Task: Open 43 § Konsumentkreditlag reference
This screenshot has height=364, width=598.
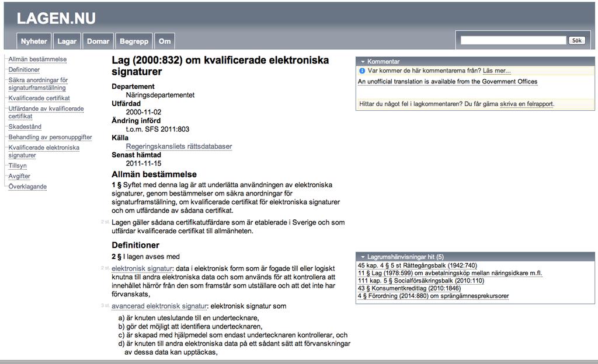Action: 409,288
